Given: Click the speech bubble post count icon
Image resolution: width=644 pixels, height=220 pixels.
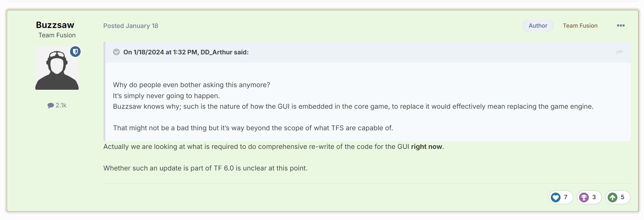Looking at the screenshot, I should 50,105.
